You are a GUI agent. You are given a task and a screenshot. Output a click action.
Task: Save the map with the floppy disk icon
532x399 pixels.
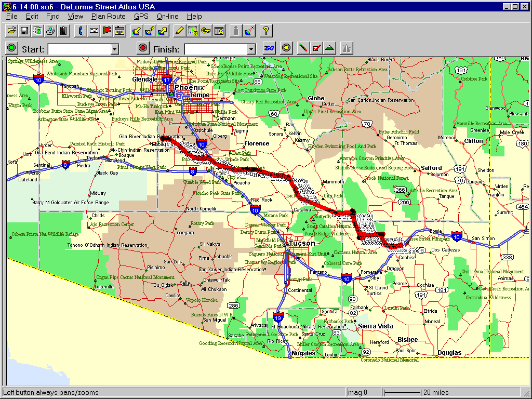pyautogui.click(x=24, y=31)
